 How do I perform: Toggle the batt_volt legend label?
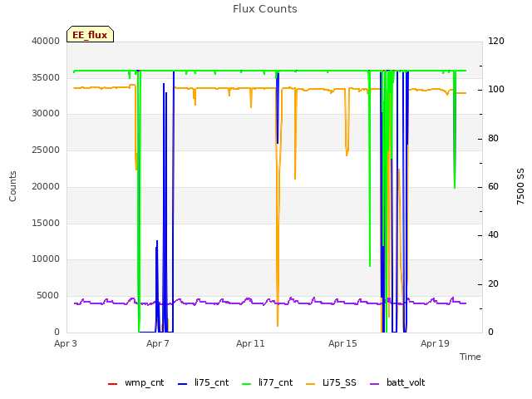tap(406, 382)
